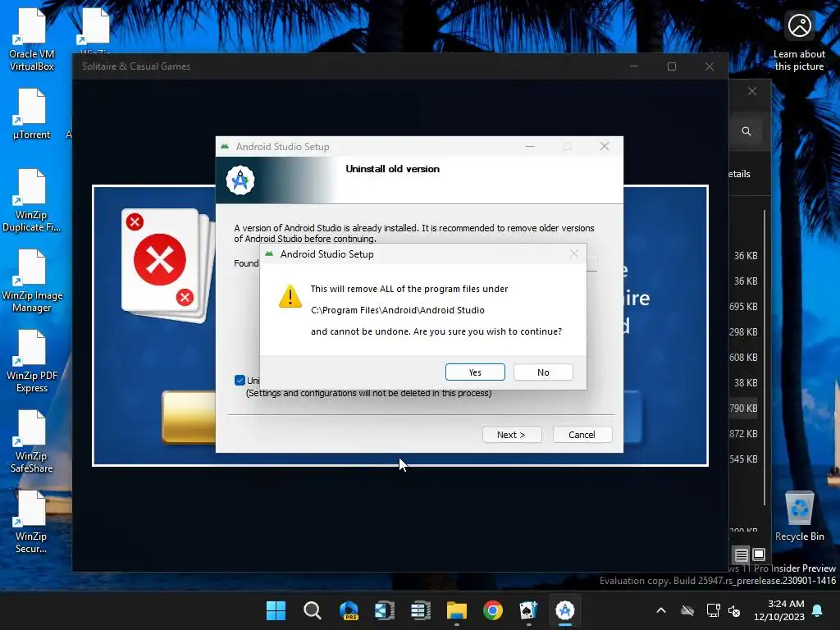Click the red X card error icon in Solitaire
Viewport: 840px width, 630px height.
pyautogui.click(x=160, y=259)
